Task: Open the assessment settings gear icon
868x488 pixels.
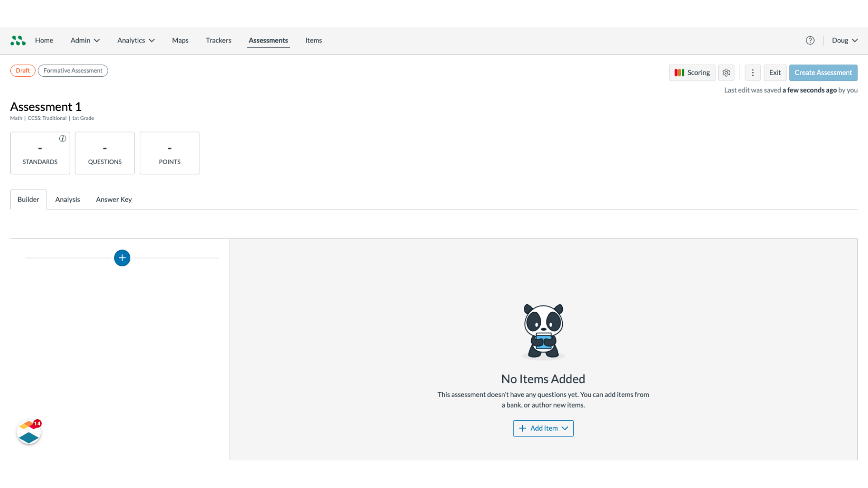Action: click(x=726, y=72)
